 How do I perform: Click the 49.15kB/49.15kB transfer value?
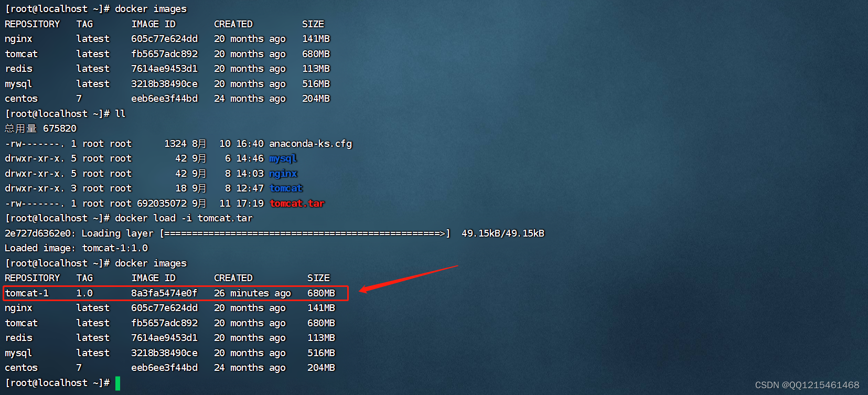[x=503, y=233]
